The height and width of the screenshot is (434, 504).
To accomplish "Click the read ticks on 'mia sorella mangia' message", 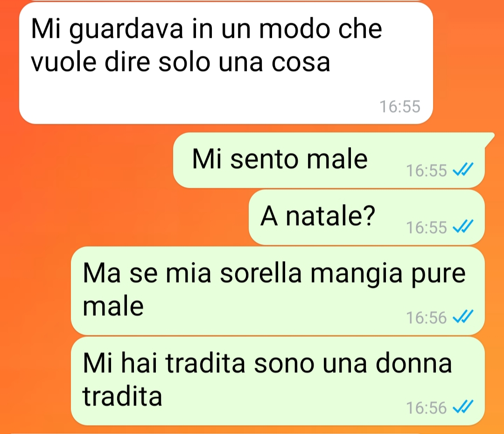I will 463,317.
